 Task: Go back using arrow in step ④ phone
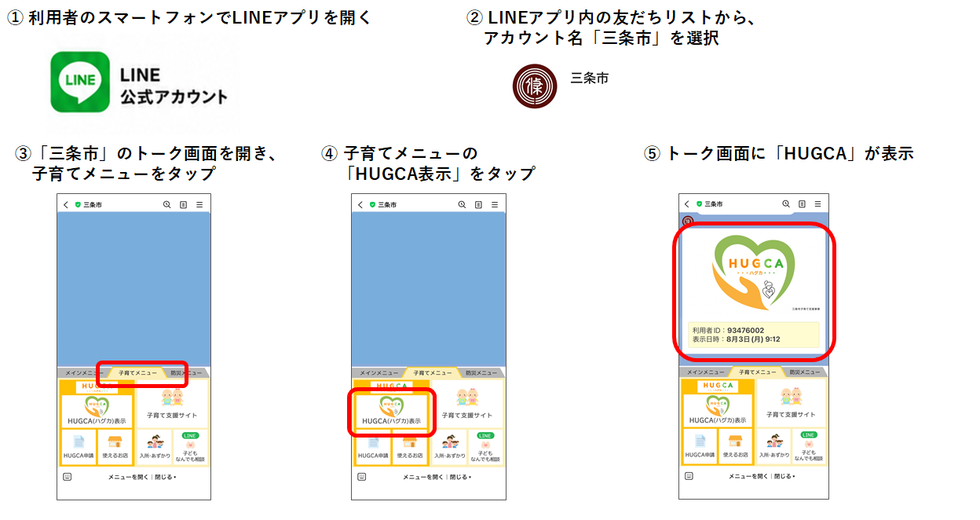click(x=360, y=204)
